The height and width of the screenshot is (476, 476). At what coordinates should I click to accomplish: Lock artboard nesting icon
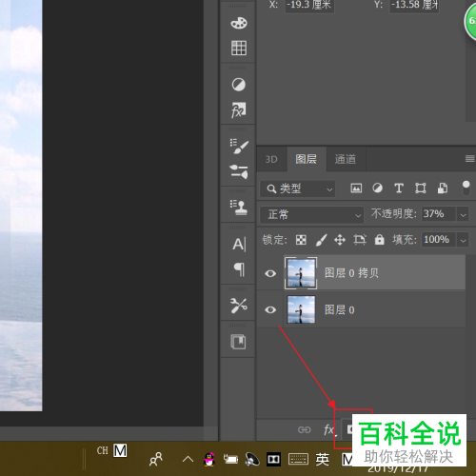pyautogui.click(x=360, y=240)
